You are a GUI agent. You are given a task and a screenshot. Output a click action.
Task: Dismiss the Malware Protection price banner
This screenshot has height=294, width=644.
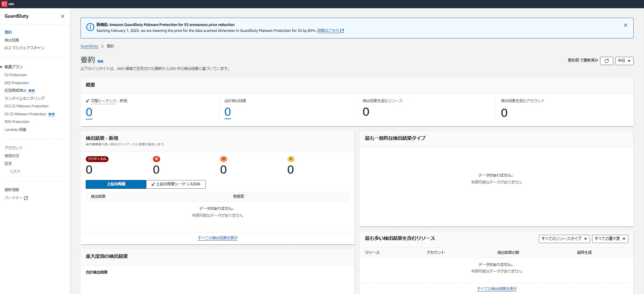(x=626, y=25)
